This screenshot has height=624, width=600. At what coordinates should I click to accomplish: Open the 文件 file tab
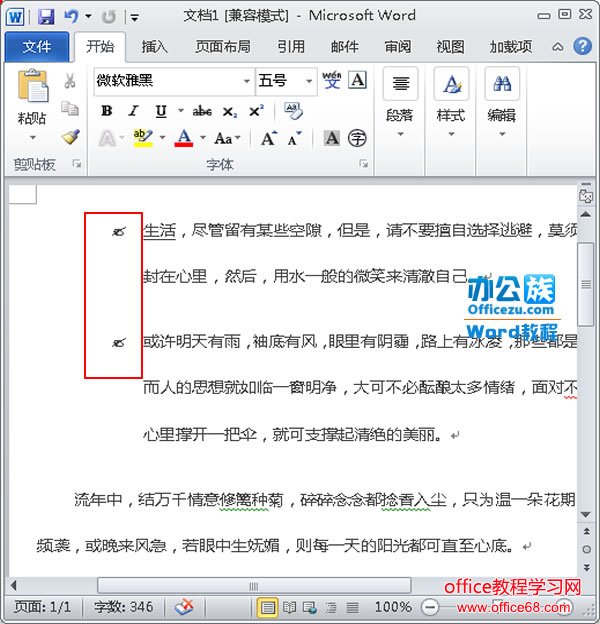pos(37,47)
